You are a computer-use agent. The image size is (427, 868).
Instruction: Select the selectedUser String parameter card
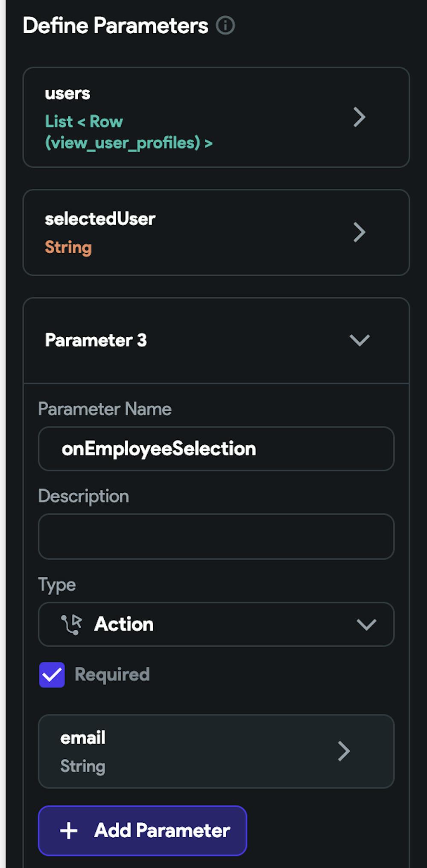pyautogui.click(x=216, y=233)
